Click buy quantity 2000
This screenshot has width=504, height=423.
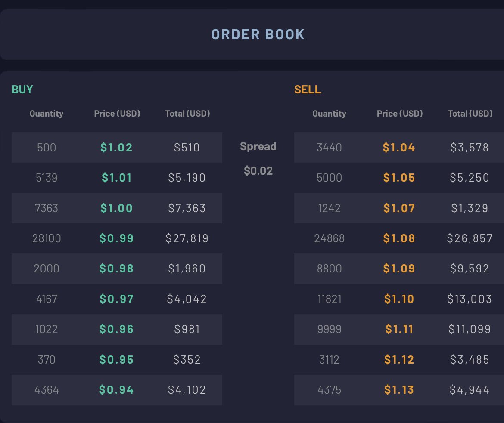[47, 269]
